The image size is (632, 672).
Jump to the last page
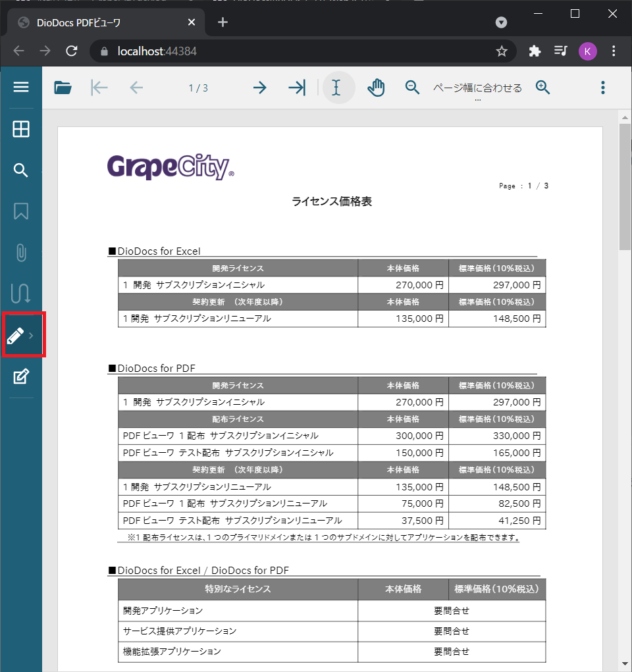point(297,88)
